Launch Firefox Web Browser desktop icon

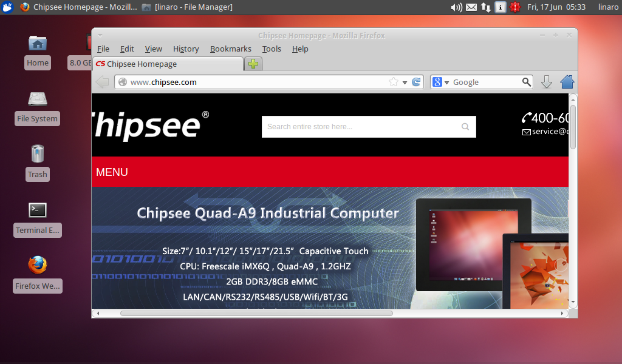pos(38,265)
